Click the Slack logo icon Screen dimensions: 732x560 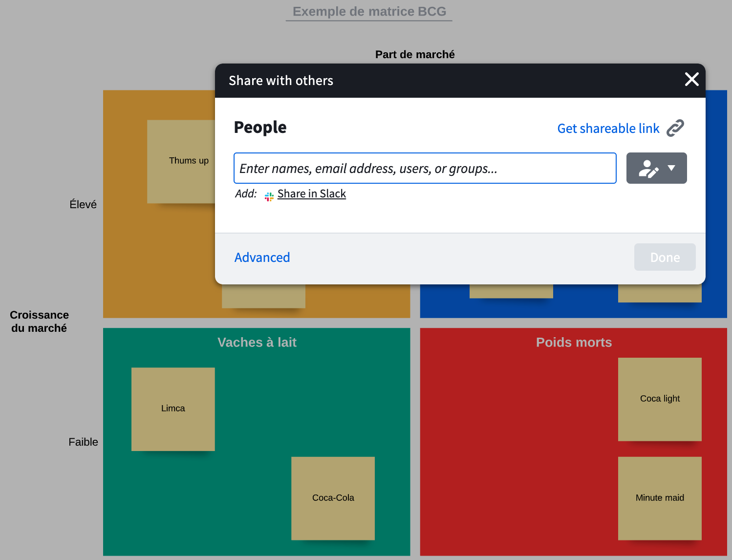[269, 196]
